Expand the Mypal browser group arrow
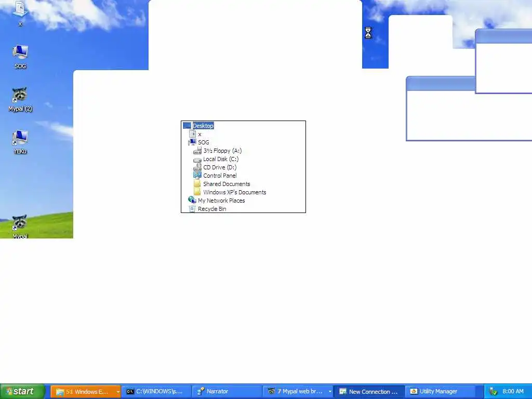This screenshot has width=532, height=399. pyautogui.click(x=330, y=392)
